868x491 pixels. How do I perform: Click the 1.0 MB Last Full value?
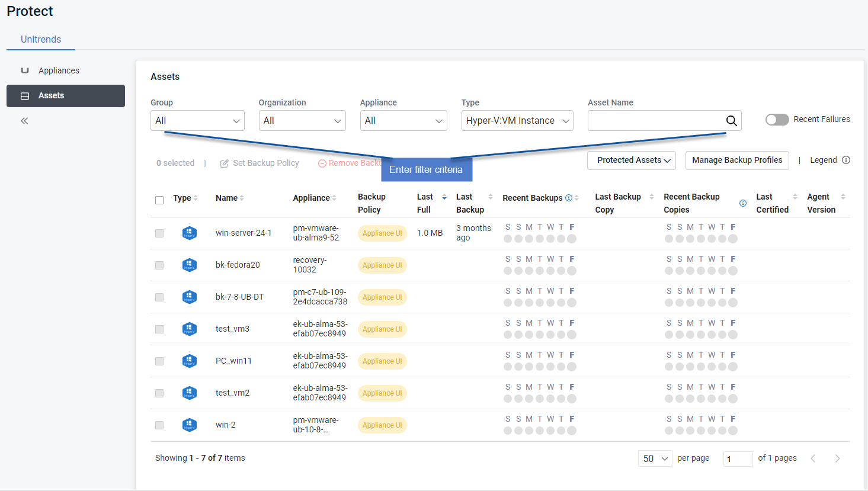pyautogui.click(x=430, y=233)
